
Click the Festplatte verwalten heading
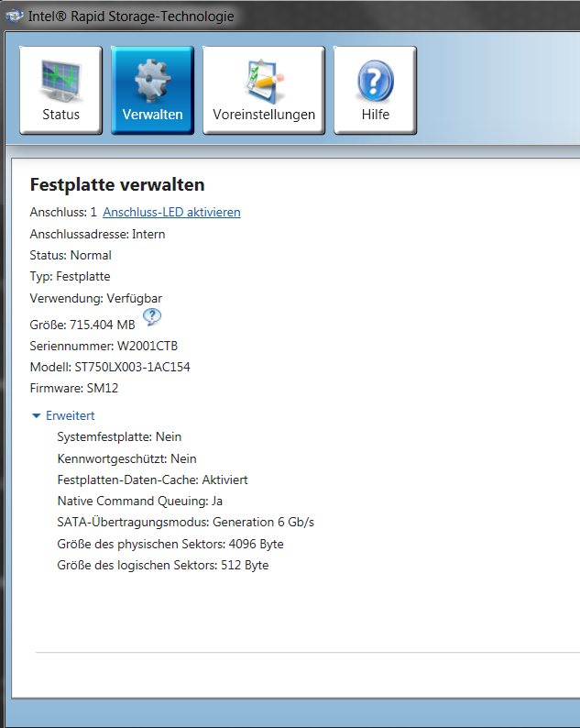point(117,185)
